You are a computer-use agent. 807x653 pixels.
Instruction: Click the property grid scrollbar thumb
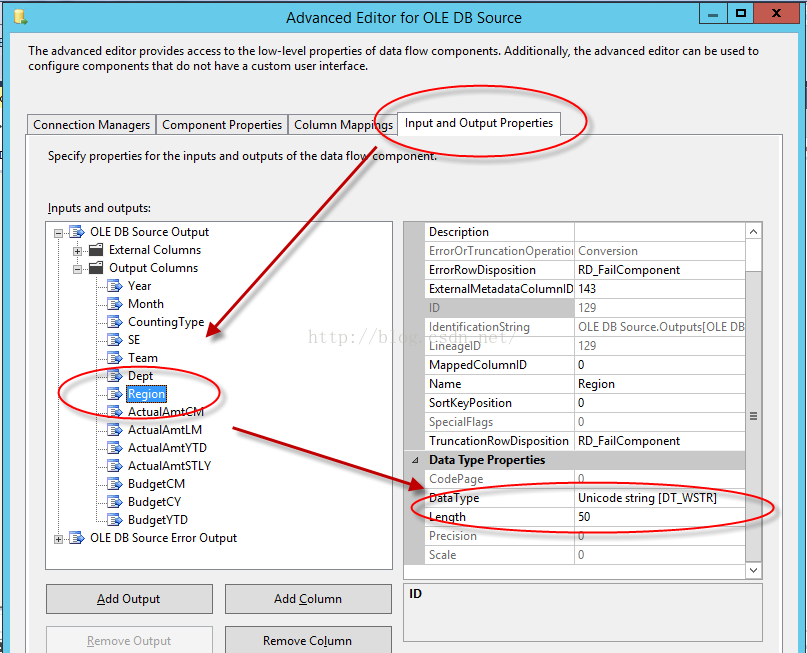pos(753,416)
